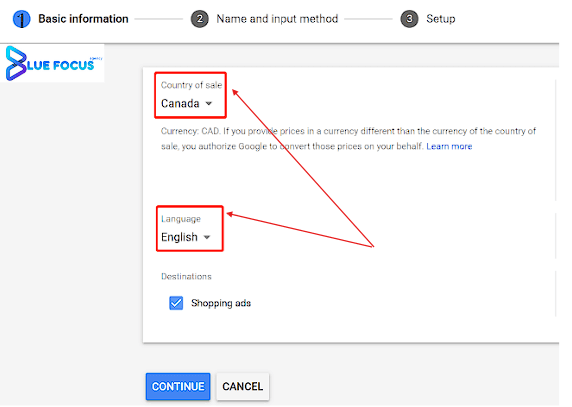572x407 pixels.
Task: Open the Language dropdown showing English
Action: pos(186,237)
